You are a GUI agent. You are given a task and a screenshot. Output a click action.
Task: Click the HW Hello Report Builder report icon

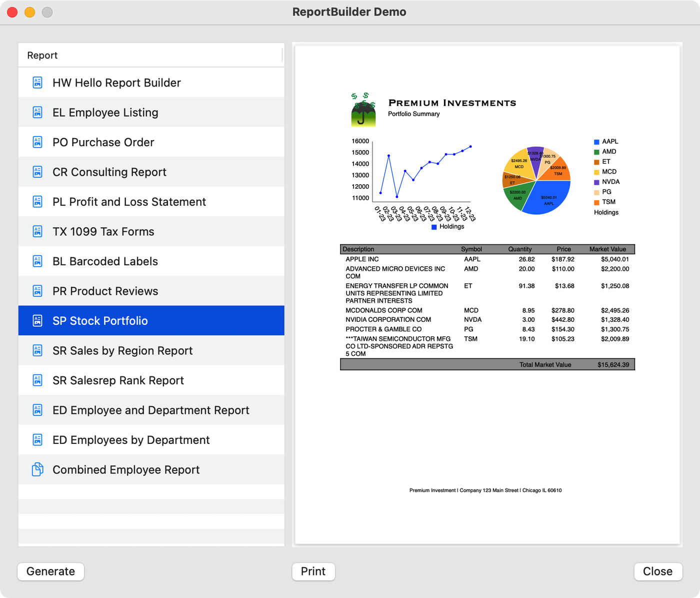click(x=37, y=83)
